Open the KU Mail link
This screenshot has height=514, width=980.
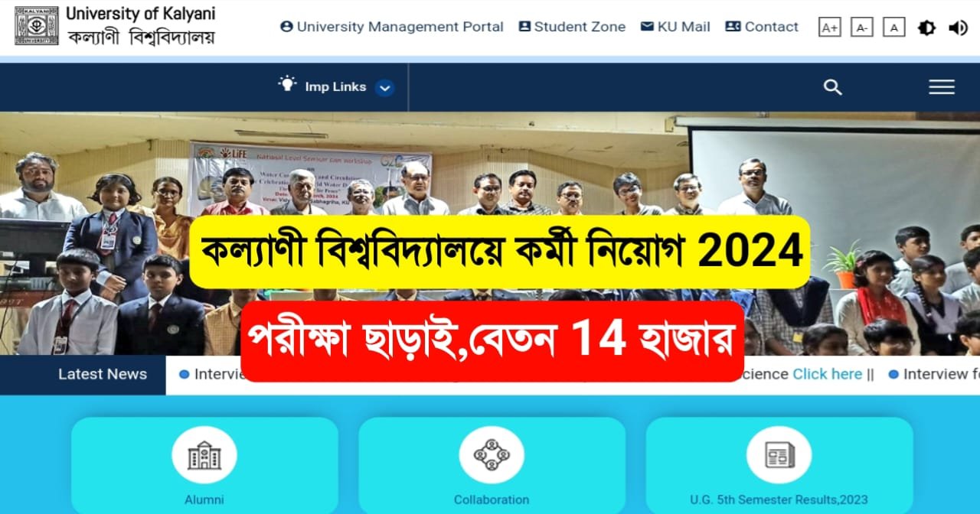pyautogui.click(x=675, y=27)
